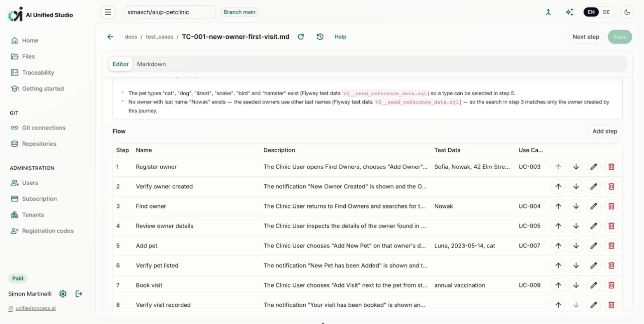This screenshot has height=324, width=644.
Task: Move Add pet step up
Action: (x=558, y=246)
